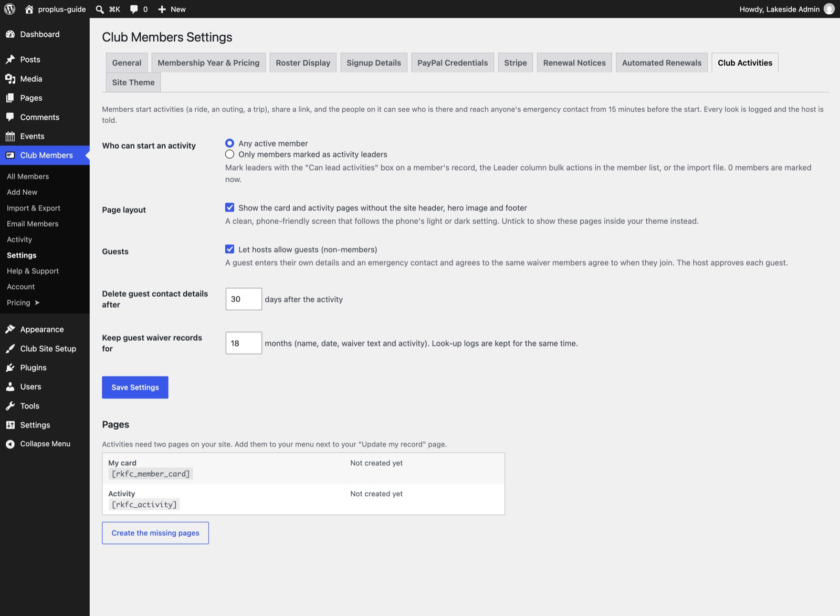
Task: Click Create the missing pages button
Action: [155, 533]
